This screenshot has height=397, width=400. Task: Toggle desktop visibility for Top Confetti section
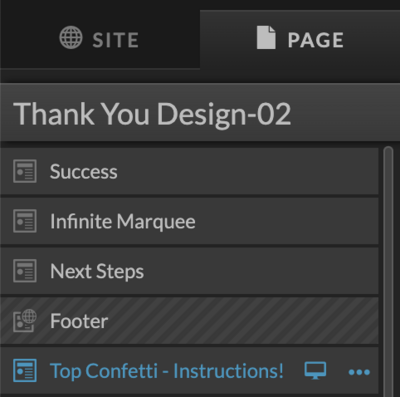315,371
